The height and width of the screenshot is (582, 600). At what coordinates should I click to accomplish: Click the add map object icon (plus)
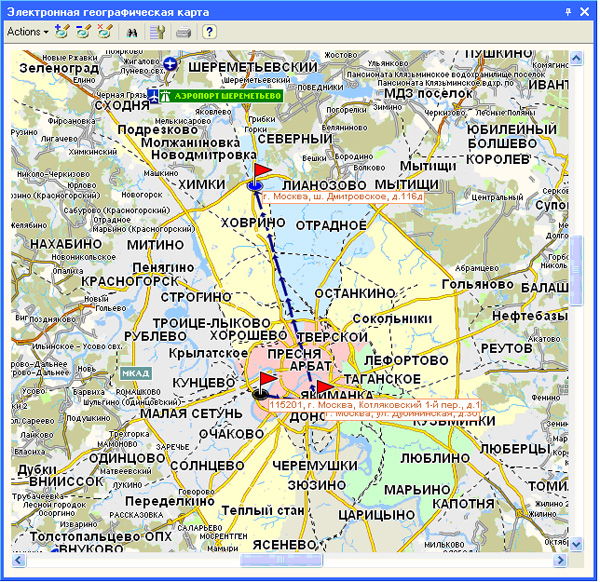[x=63, y=32]
